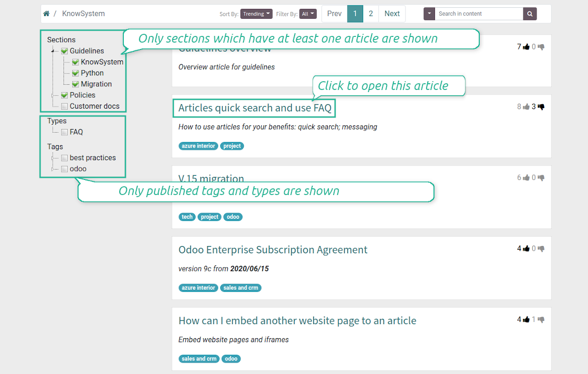Expand the odoo tag node
This screenshot has height=374, width=588.
click(x=53, y=170)
